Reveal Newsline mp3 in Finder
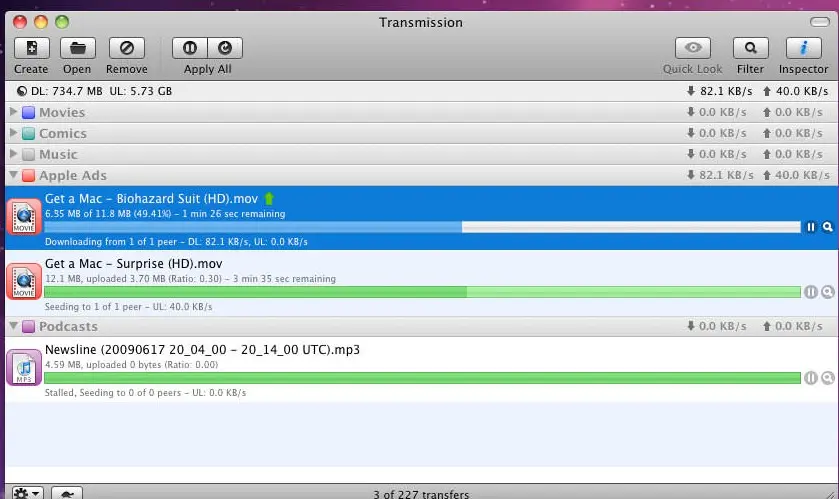839x499 pixels. [828, 378]
